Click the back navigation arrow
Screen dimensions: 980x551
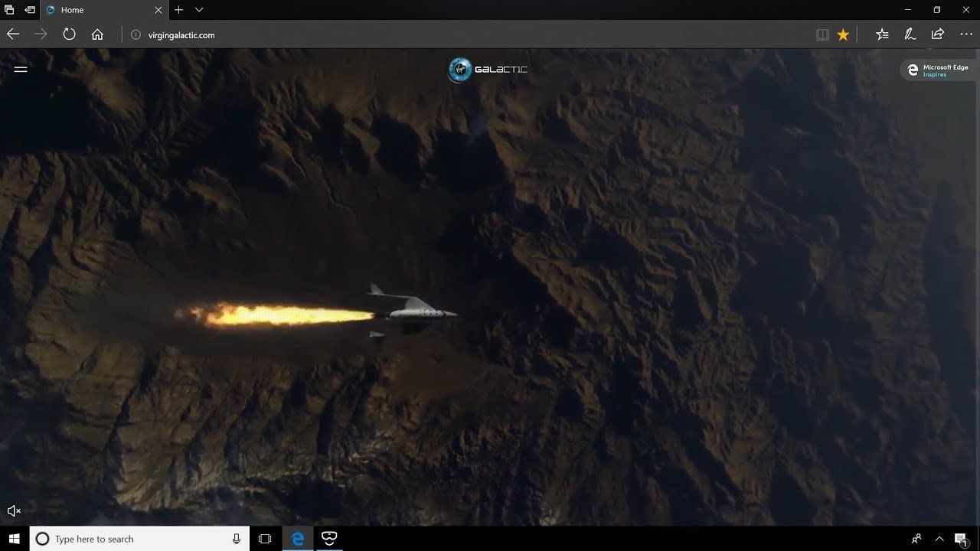13,34
